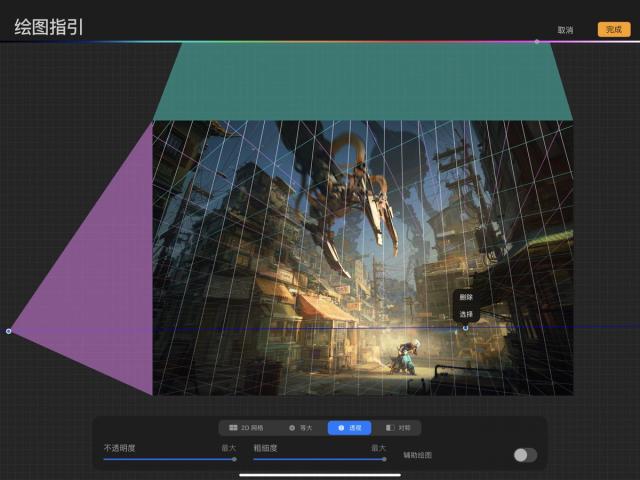Click the 最大 value of 不透明度
Viewport: 640px width, 480px height.
(229, 448)
